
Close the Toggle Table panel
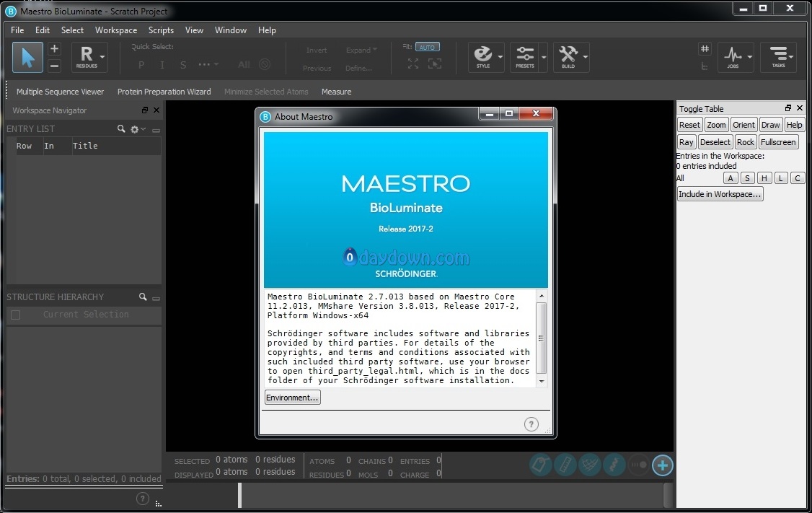click(x=800, y=108)
